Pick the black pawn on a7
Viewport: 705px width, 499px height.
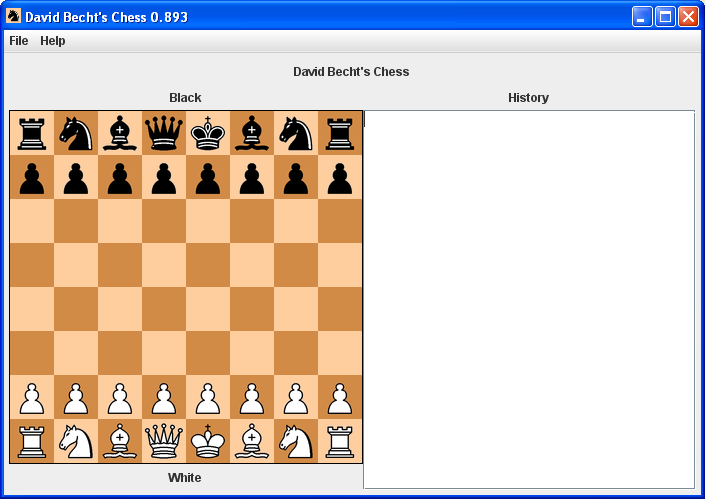32,178
